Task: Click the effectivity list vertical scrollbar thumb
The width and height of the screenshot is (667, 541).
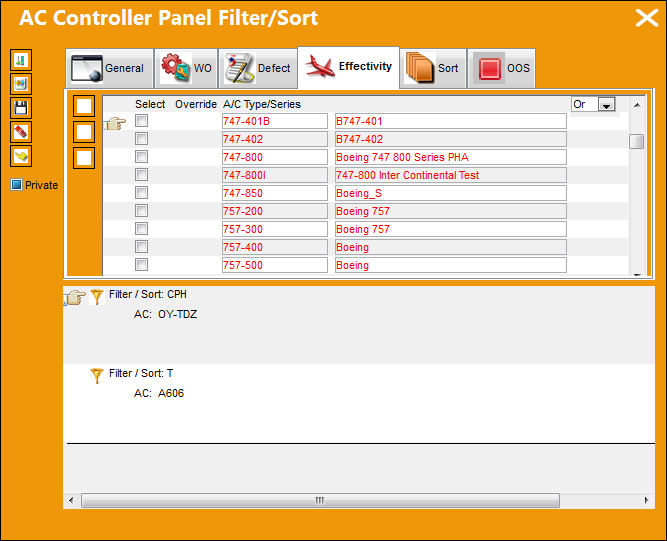Action: click(637, 142)
